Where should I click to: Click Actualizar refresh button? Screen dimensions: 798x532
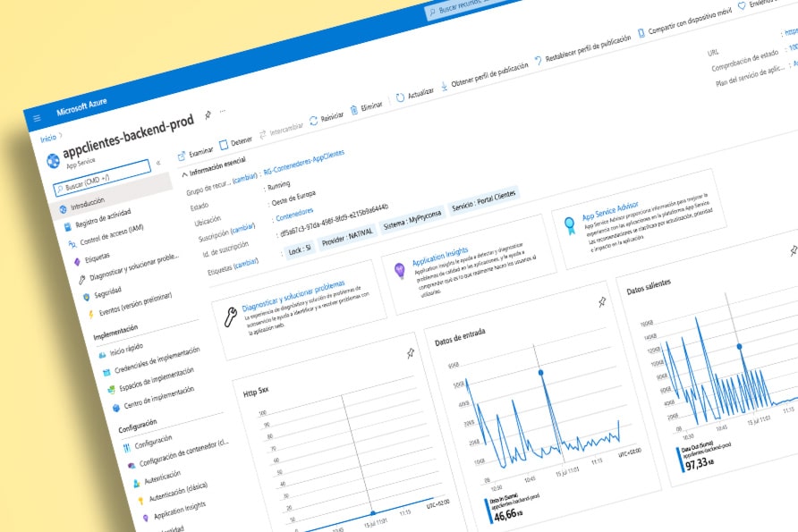click(x=415, y=95)
